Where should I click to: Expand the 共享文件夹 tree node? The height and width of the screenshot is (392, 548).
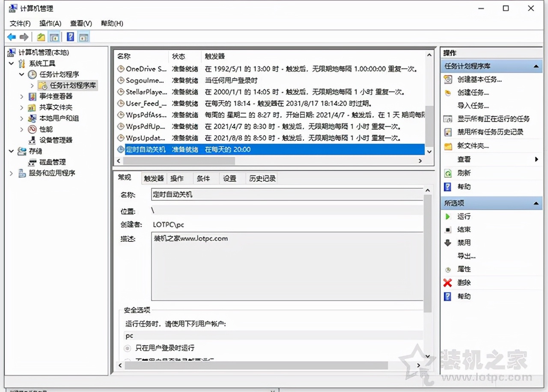(x=22, y=107)
